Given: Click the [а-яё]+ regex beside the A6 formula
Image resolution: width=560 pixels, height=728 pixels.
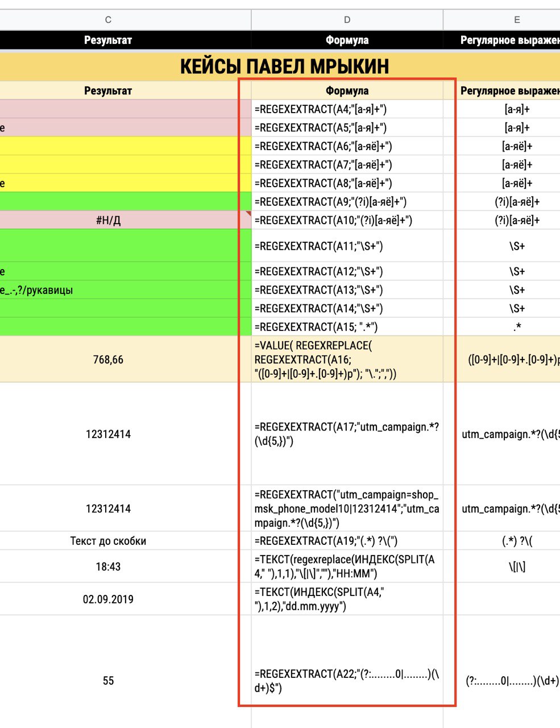Looking at the screenshot, I should click(x=501, y=146).
